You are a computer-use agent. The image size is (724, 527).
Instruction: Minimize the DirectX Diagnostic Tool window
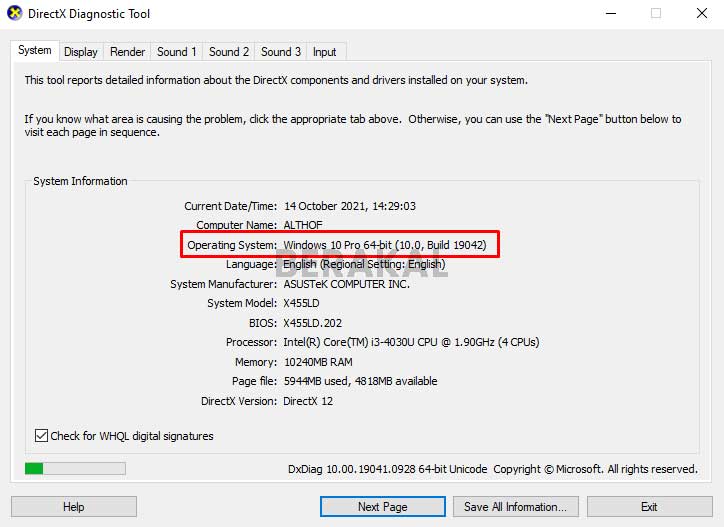610,14
